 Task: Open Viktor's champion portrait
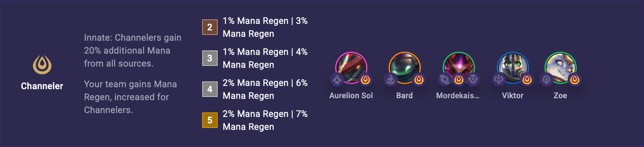[x=513, y=67]
